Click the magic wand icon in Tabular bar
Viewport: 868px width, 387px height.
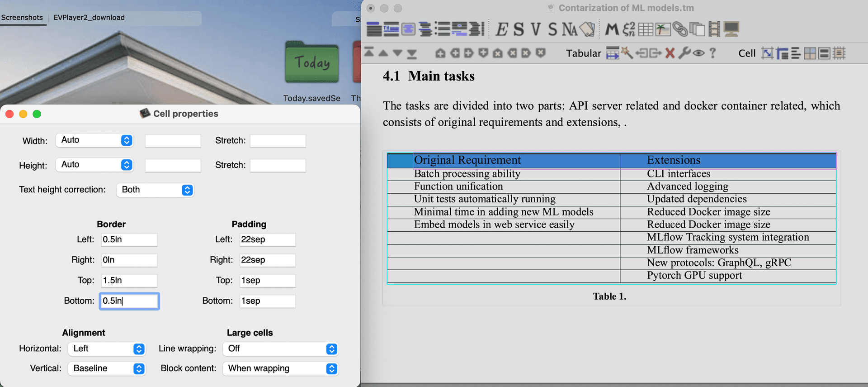tap(627, 53)
